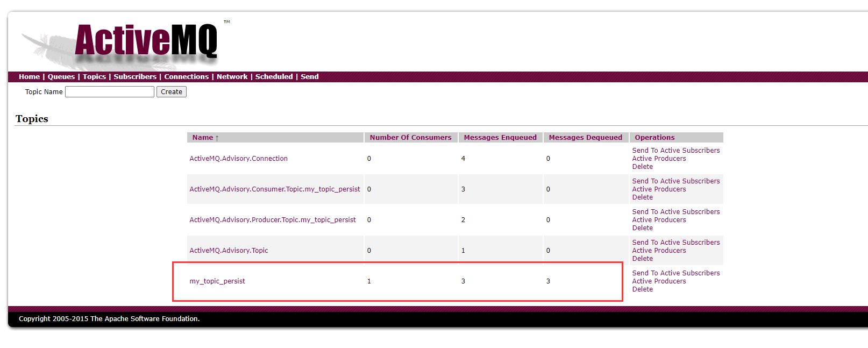Open ActiveMQ.Advisory.Topic topic link

click(x=229, y=251)
